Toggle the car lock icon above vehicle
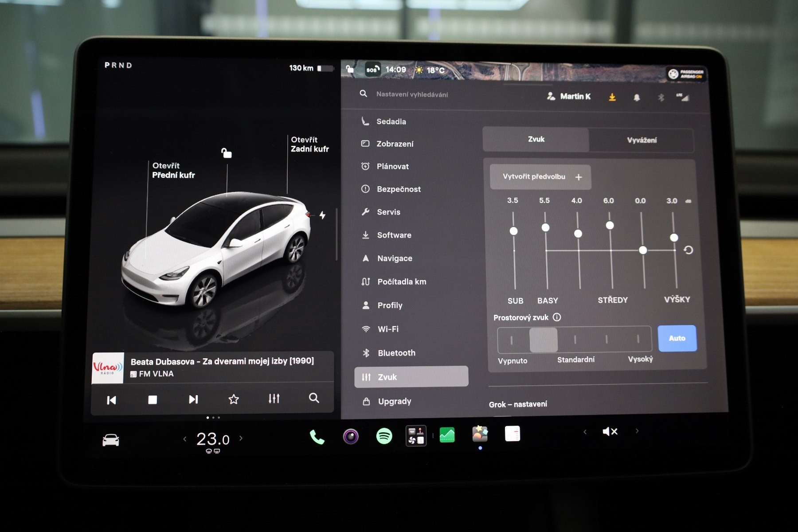The image size is (798, 532). [x=227, y=153]
